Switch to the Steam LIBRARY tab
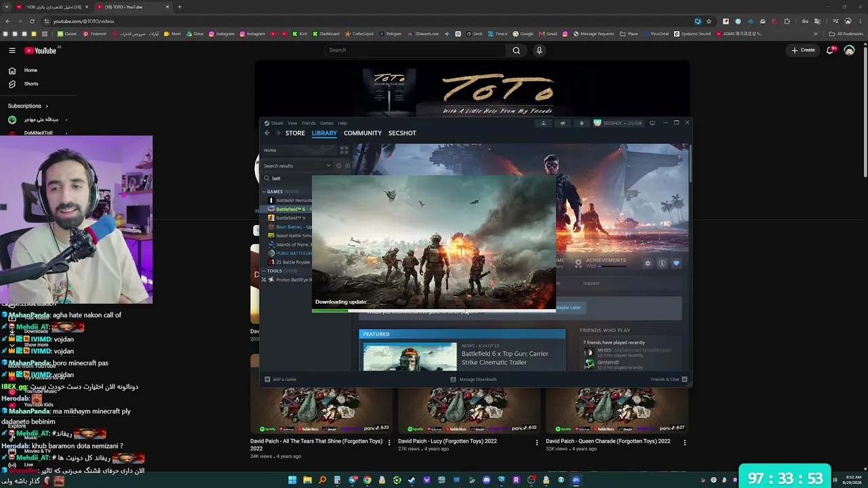Screen dimensions: 868x488 click(324, 133)
